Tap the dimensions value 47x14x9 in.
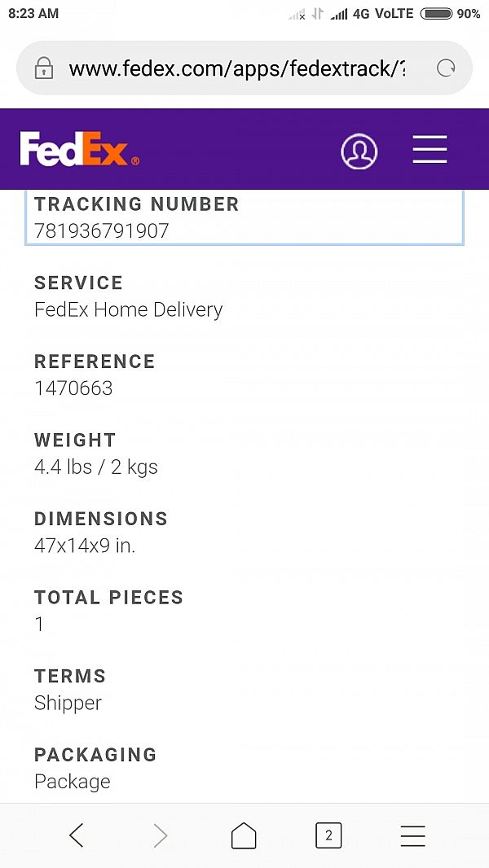Screen dimensions: 489x868 [x=85, y=546]
